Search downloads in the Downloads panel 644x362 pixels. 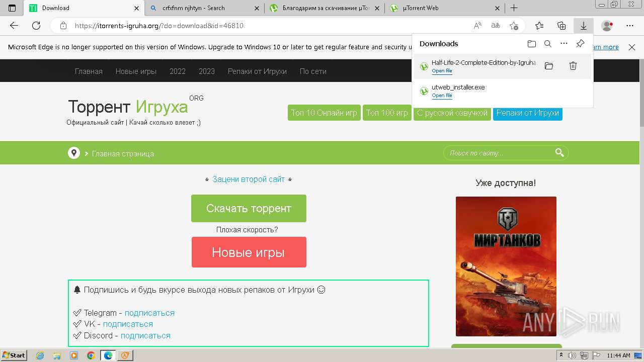click(548, 44)
